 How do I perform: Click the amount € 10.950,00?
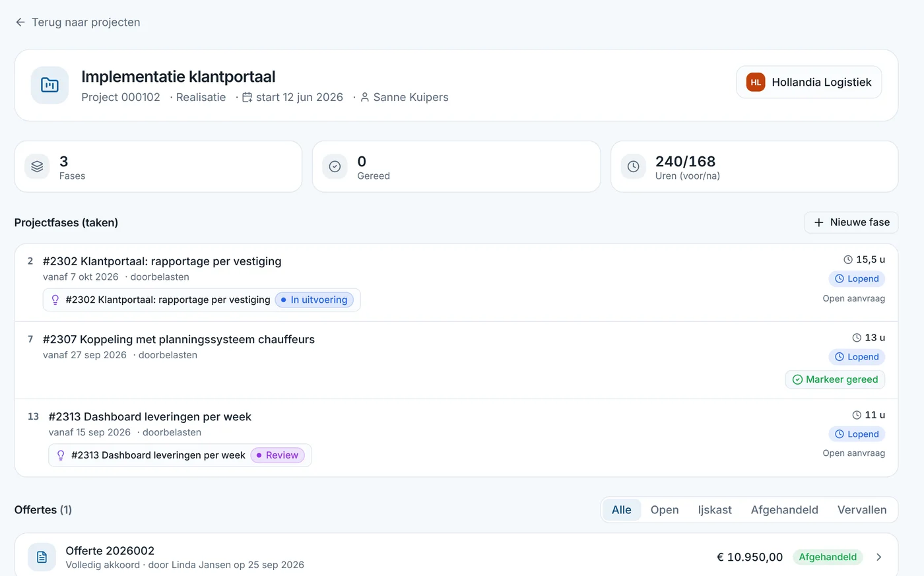point(750,557)
